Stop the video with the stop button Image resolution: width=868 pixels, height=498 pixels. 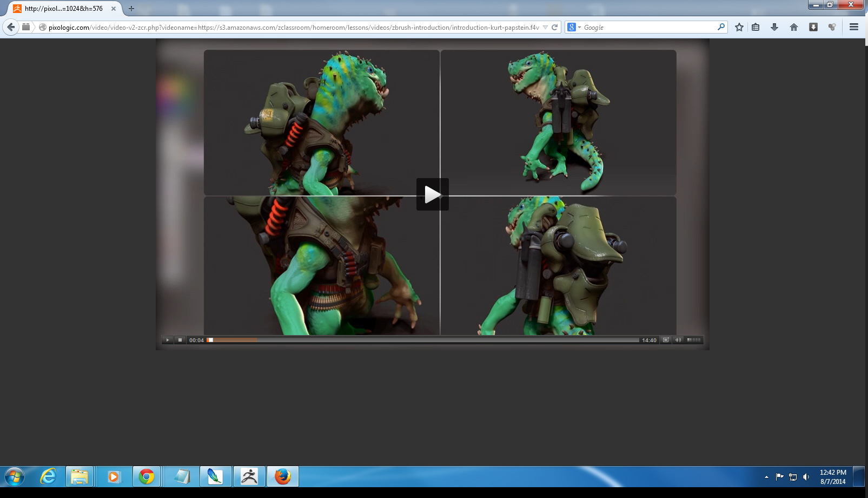pyautogui.click(x=180, y=340)
